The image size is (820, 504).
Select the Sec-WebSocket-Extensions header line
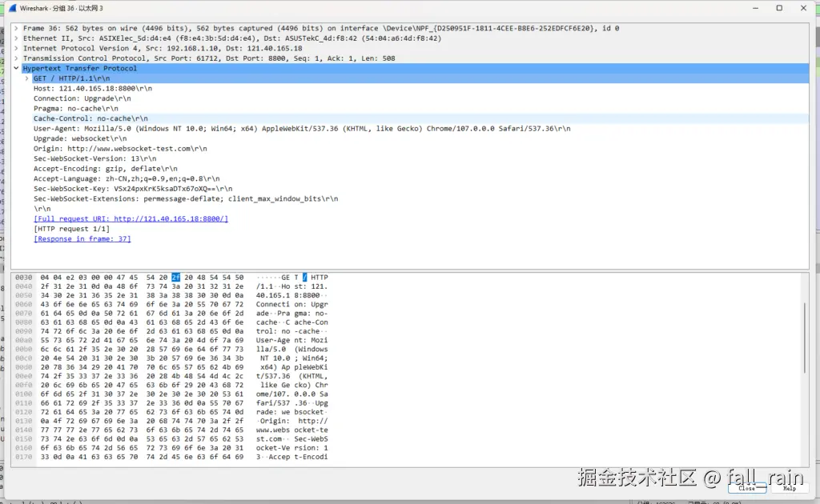tap(186, 198)
